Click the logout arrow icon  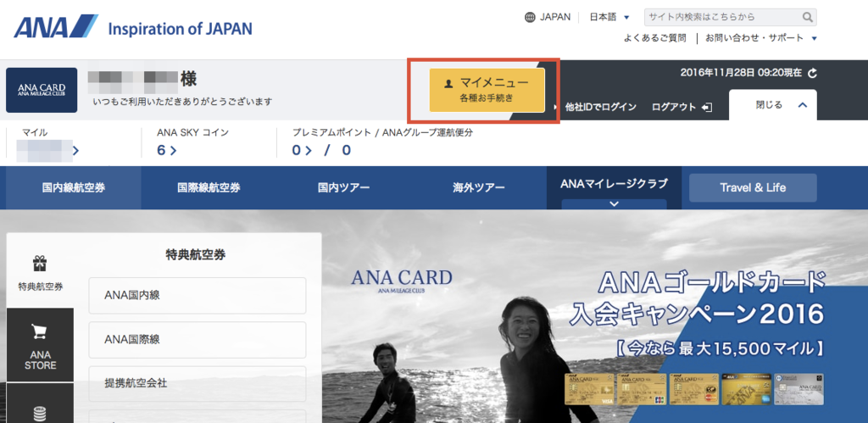[x=706, y=108]
